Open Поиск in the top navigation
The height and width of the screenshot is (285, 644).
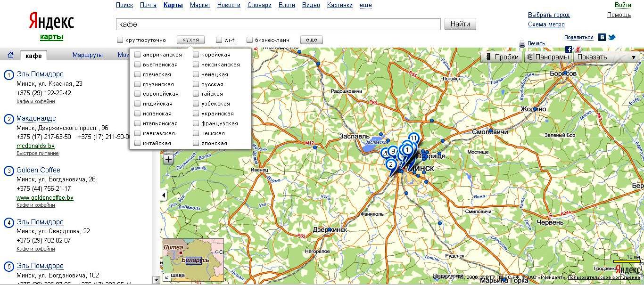[124, 5]
